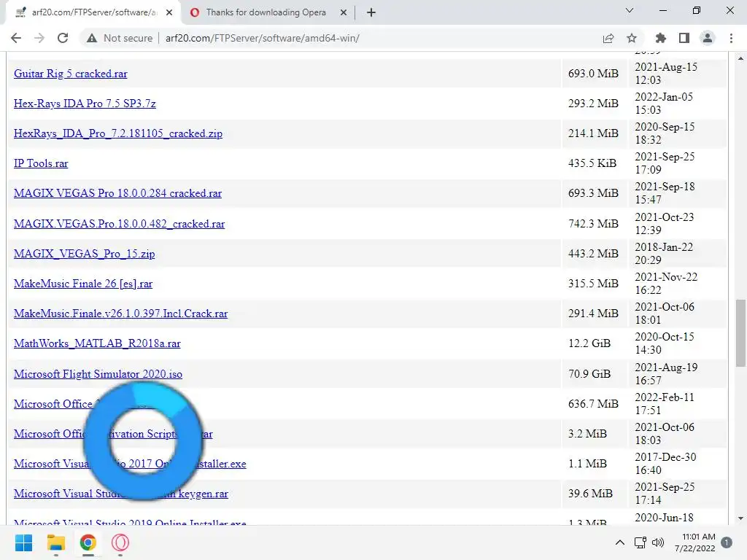Image resolution: width=747 pixels, height=560 pixels.
Task: Click the vertical scrollbar thumb
Action: (740, 333)
